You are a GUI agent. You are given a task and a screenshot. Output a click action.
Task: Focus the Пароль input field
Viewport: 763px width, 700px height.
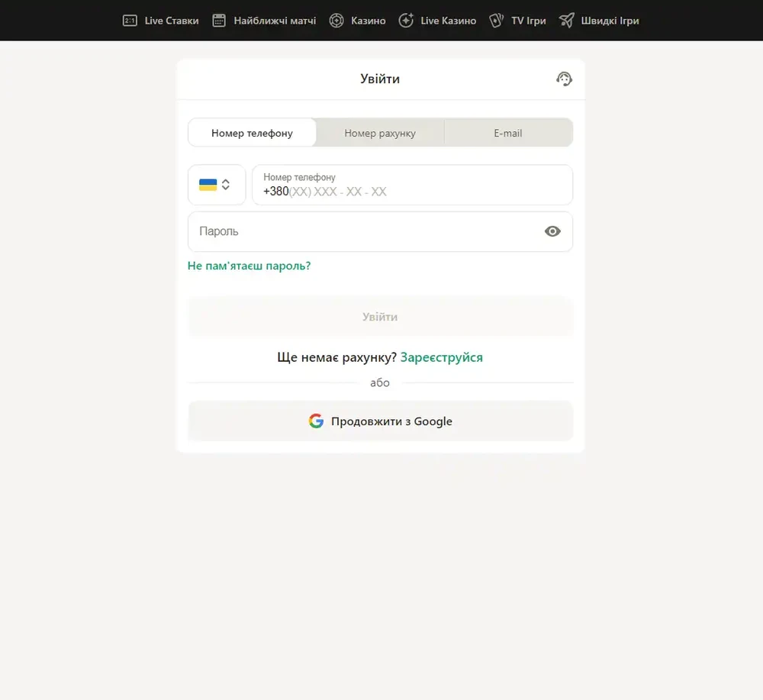pyautogui.click(x=380, y=232)
